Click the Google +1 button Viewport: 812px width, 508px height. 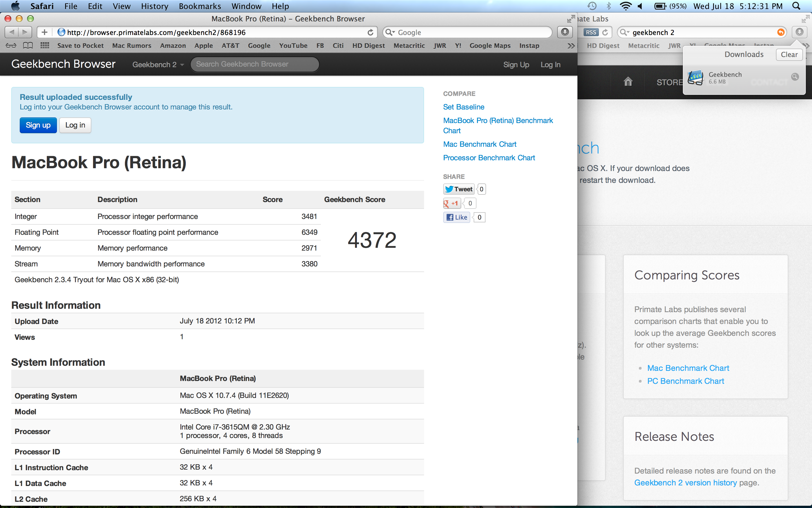[452, 203]
